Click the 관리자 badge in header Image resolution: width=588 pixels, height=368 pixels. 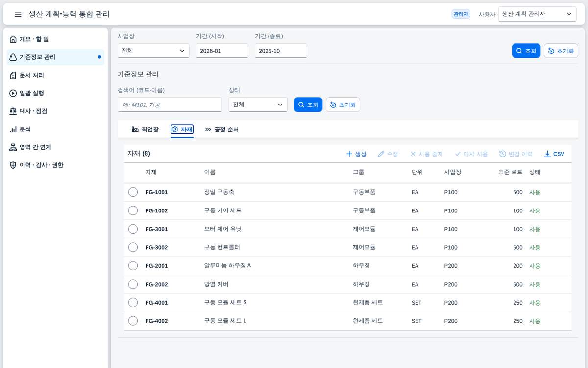pyautogui.click(x=461, y=14)
